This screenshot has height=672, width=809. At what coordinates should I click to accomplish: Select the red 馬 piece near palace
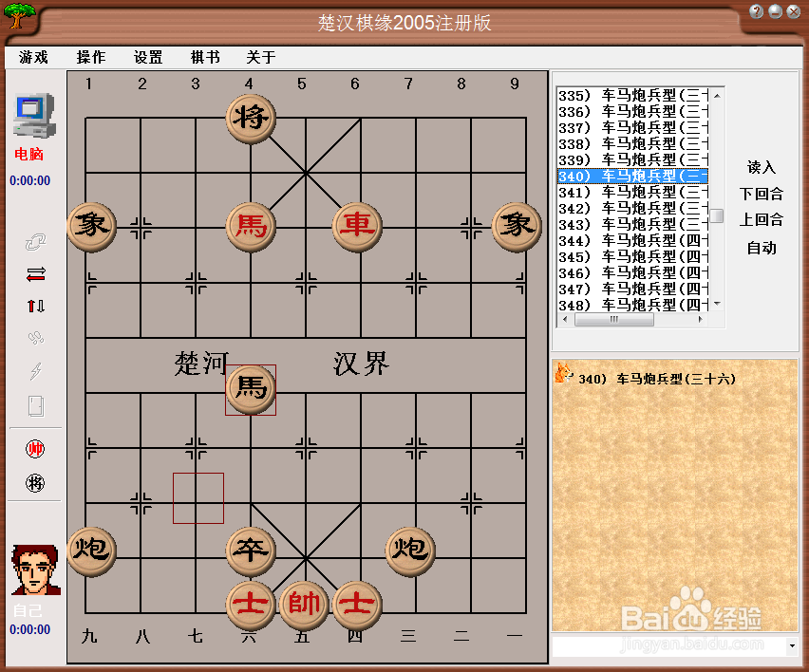click(x=251, y=227)
